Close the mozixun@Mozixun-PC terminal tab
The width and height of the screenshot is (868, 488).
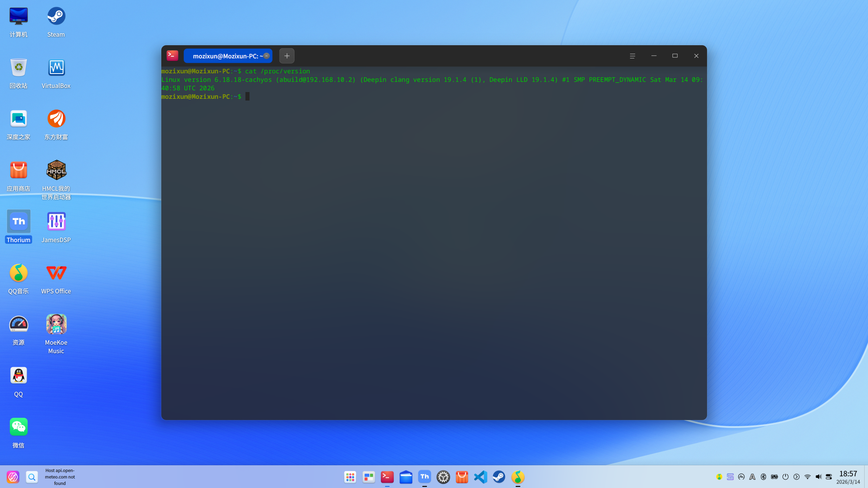(x=267, y=56)
